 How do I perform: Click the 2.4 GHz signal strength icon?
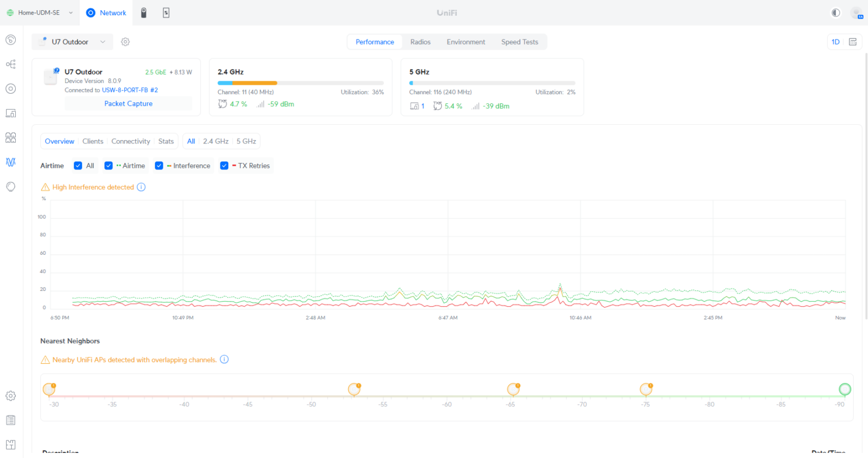261,104
